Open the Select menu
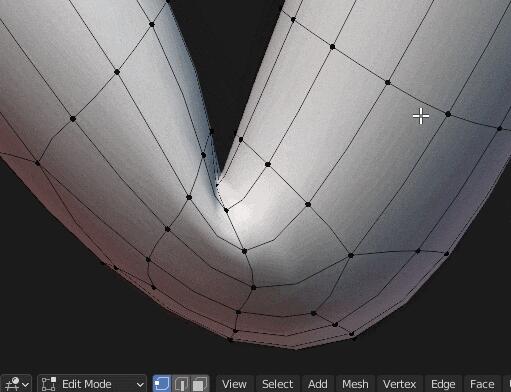 (x=277, y=384)
